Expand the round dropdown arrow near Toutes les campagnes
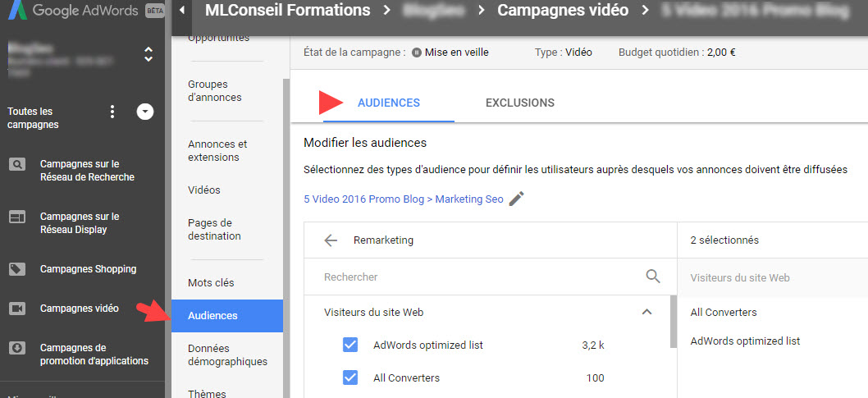This screenshot has height=398, width=868. pos(145,112)
